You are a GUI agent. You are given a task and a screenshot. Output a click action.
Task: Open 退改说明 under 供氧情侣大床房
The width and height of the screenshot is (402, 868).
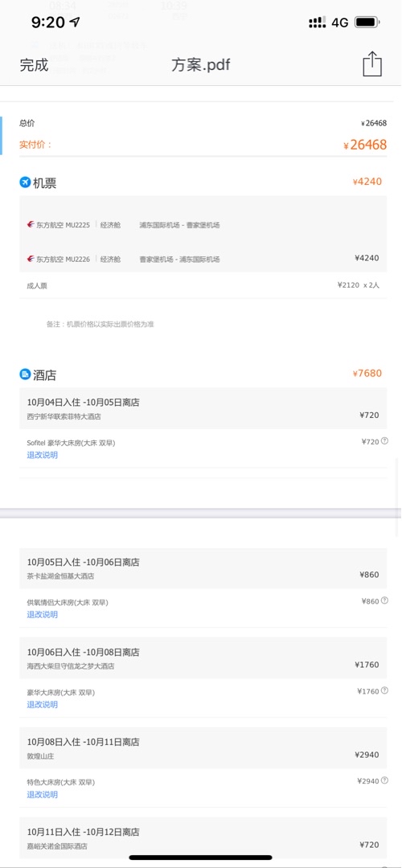pos(42,615)
